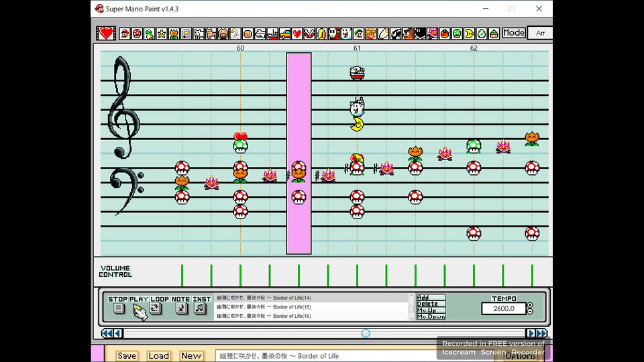The height and width of the screenshot is (362, 644).
Task: Select the Star instrument icon
Action: click(162, 34)
